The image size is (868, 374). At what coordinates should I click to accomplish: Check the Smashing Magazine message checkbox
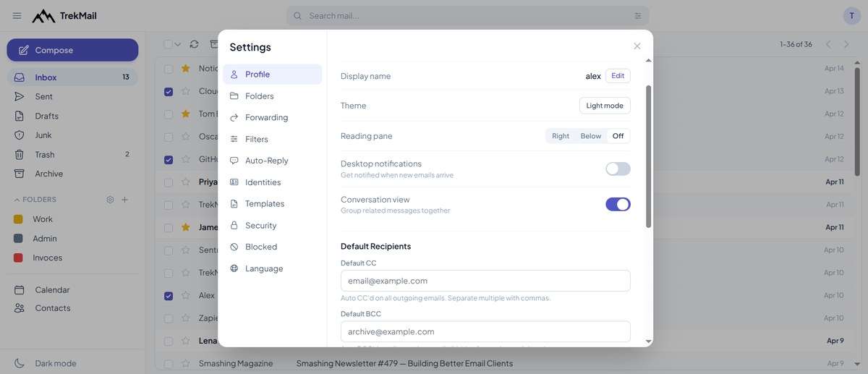click(169, 364)
